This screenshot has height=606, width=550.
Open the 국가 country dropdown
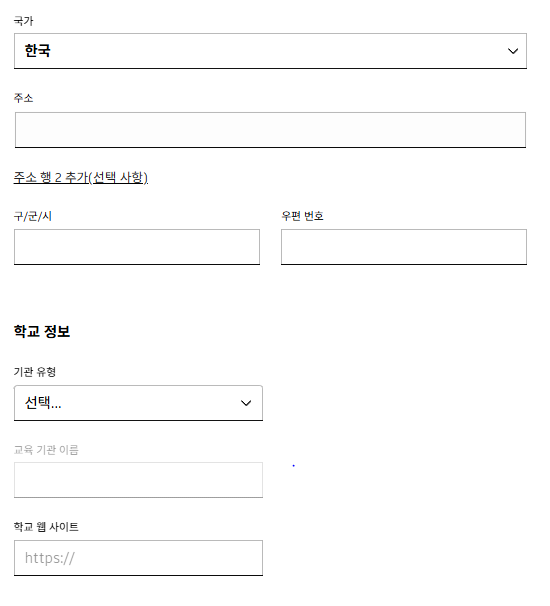[270, 51]
